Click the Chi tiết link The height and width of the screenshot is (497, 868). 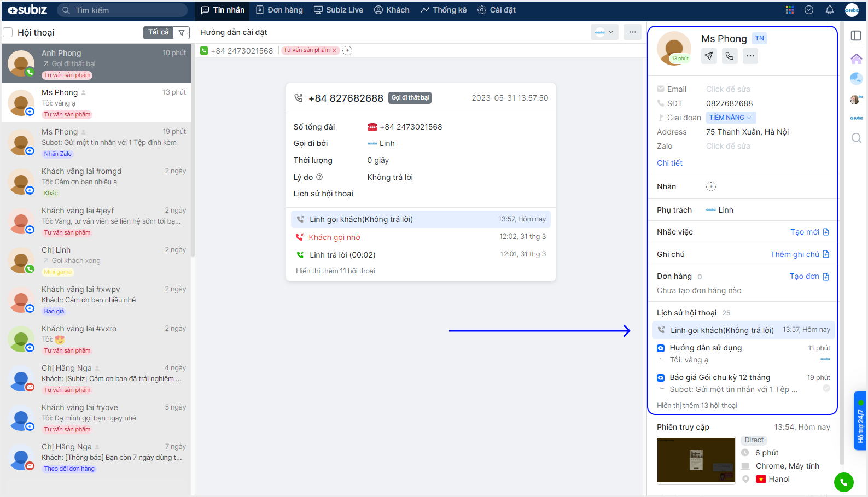(x=669, y=163)
